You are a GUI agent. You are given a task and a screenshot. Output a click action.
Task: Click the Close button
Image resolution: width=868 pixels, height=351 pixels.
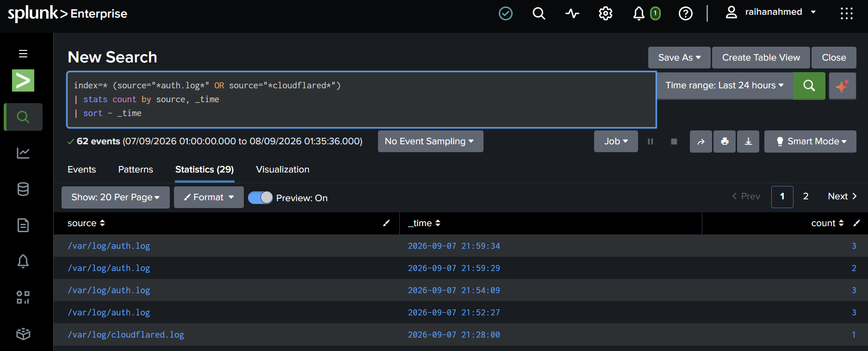tap(834, 58)
